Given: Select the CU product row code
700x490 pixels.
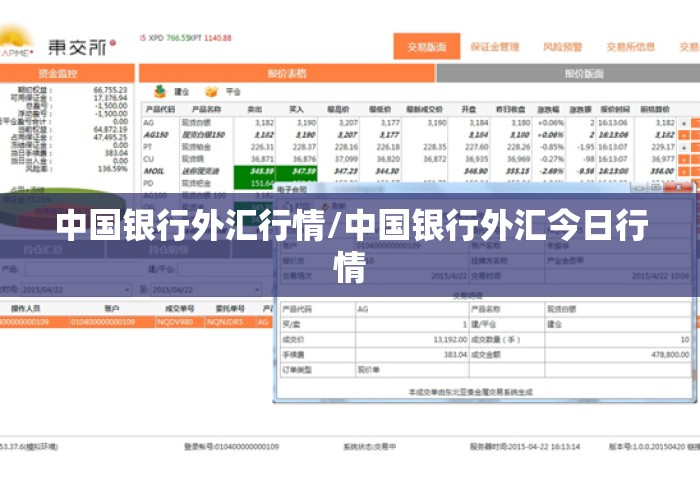Looking at the screenshot, I should [149, 159].
